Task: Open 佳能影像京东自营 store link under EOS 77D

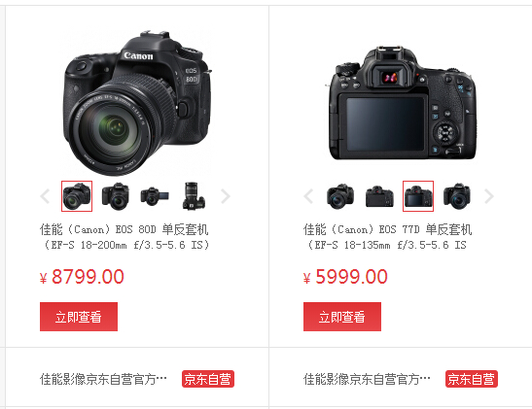Action: pos(367,379)
